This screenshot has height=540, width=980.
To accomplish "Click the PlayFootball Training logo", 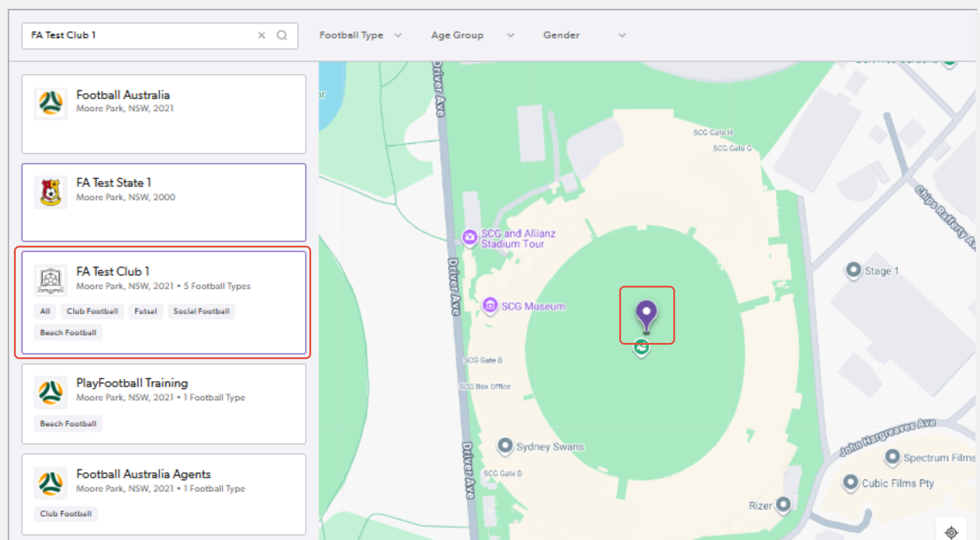I will coord(50,392).
